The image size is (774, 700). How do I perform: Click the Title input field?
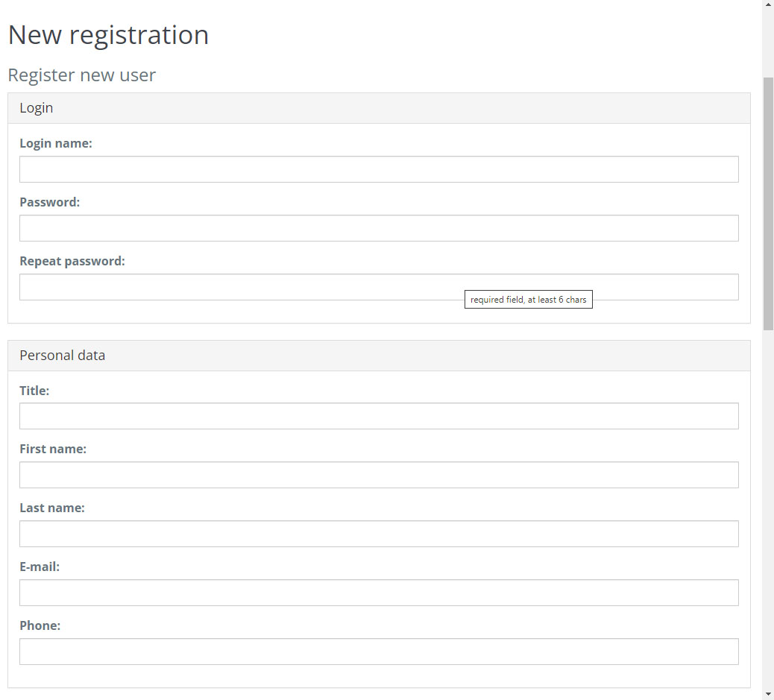[x=379, y=416]
